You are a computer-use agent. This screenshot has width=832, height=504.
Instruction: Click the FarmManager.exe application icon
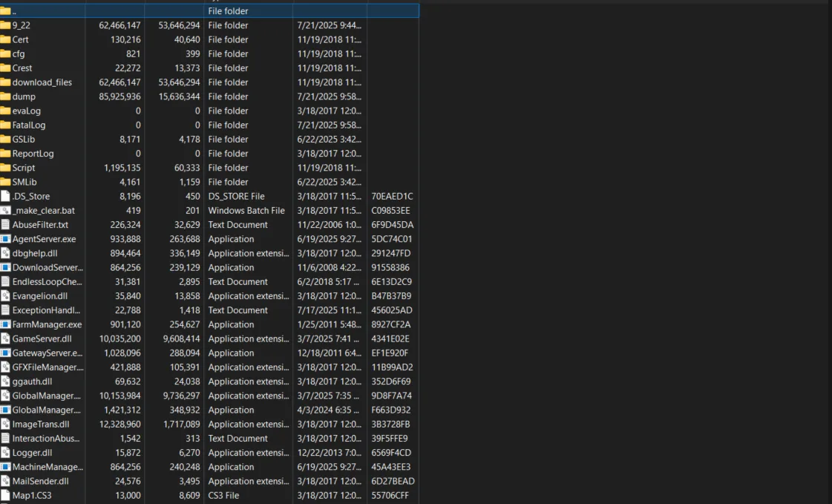(7, 324)
